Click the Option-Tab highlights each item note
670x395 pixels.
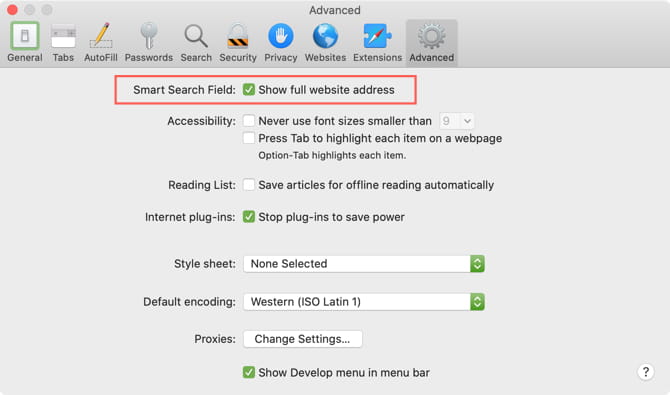[x=332, y=155]
